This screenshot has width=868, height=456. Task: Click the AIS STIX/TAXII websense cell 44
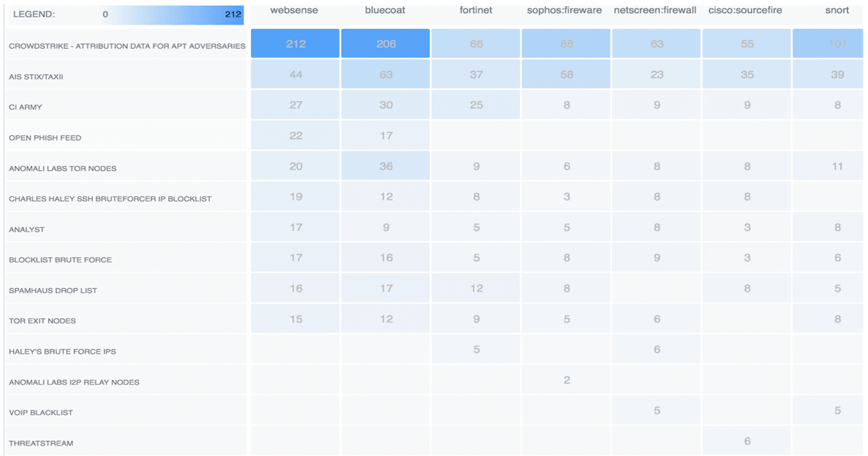pos(295,74)
